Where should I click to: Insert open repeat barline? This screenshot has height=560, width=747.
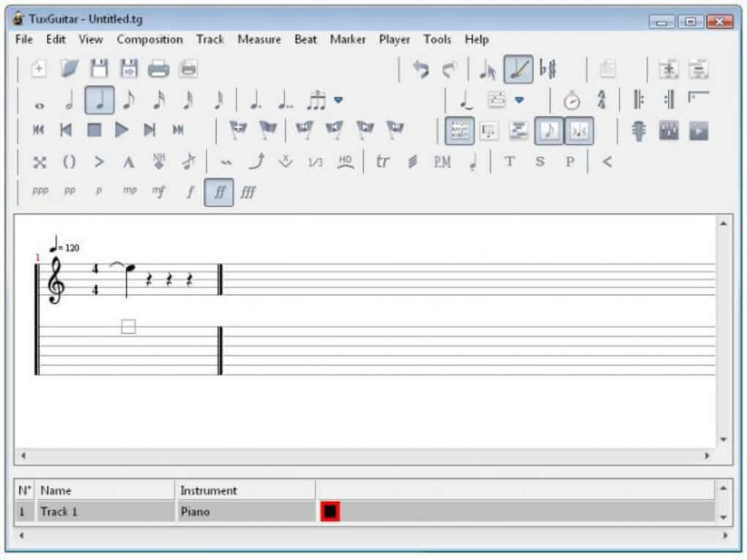pyautogui.click(x=638, y=100)
